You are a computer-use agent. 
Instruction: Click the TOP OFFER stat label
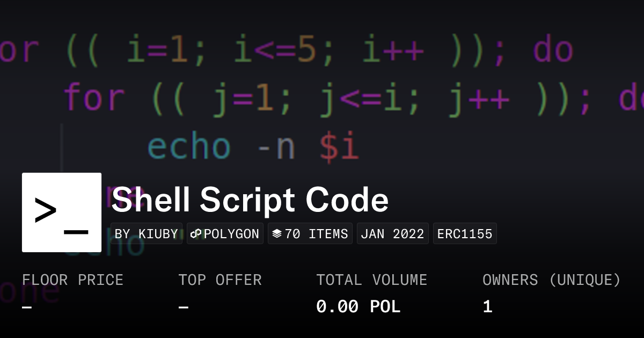[x=220, y=280]
